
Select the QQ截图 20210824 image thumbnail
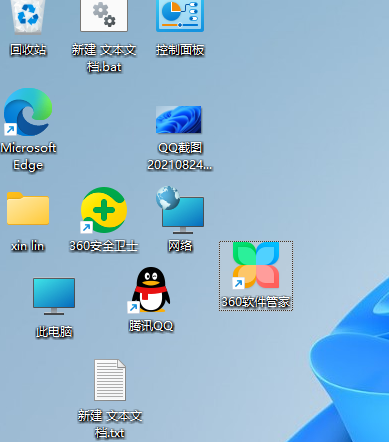pyautogui.click(x=179, y=120)
